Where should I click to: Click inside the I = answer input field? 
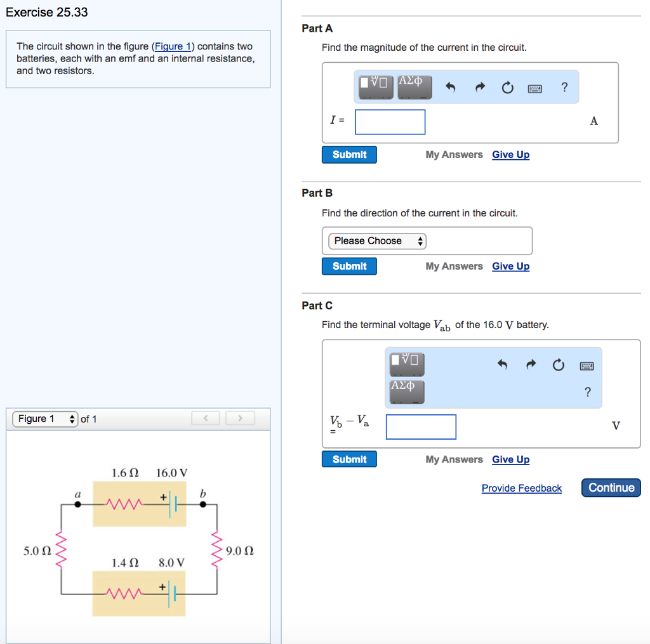390,121
